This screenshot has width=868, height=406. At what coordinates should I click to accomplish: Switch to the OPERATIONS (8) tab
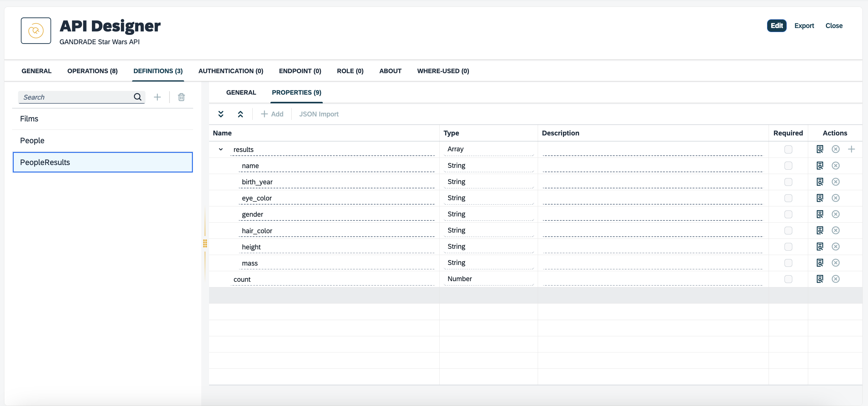click(92, 71)
